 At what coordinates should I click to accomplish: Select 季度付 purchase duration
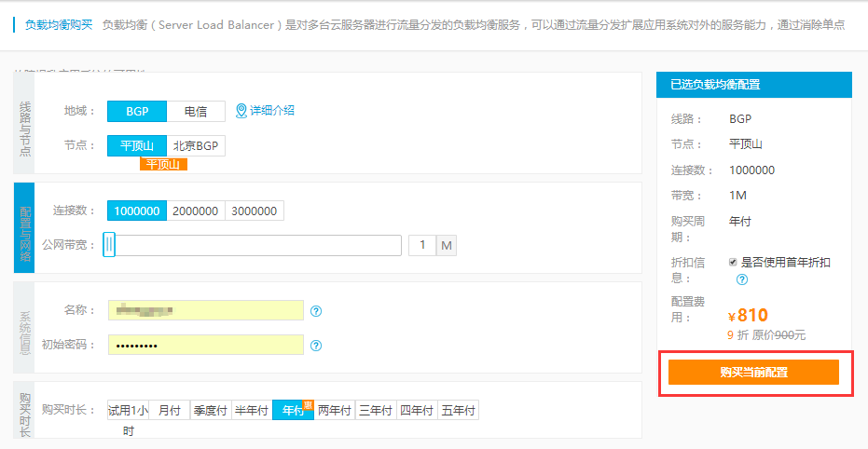(x=211, y=411)
